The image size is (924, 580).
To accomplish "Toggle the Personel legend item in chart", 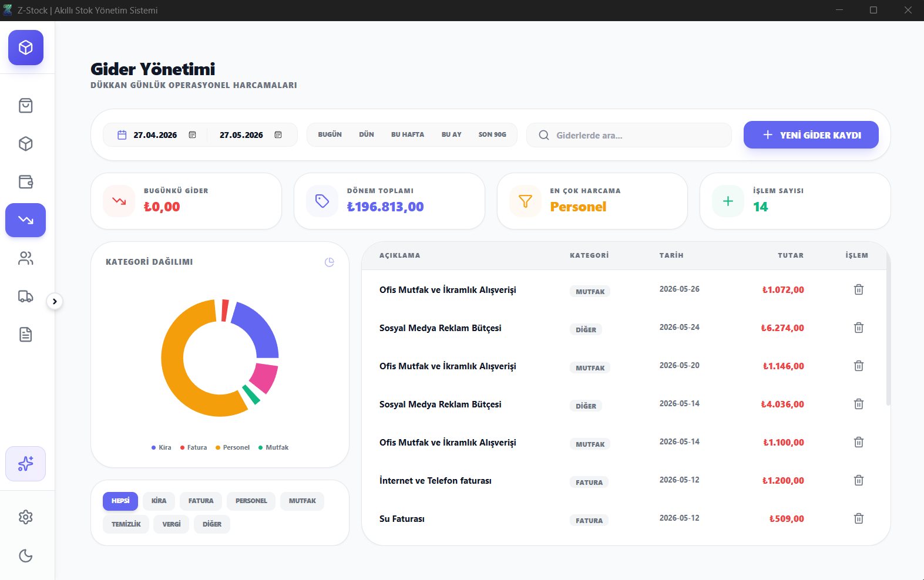I will (x=233, y=447).
